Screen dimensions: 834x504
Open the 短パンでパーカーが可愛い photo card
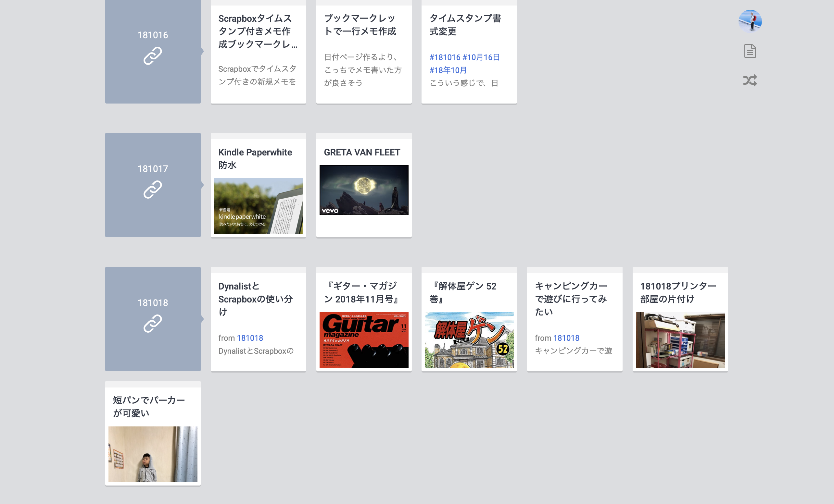point(153,454)
